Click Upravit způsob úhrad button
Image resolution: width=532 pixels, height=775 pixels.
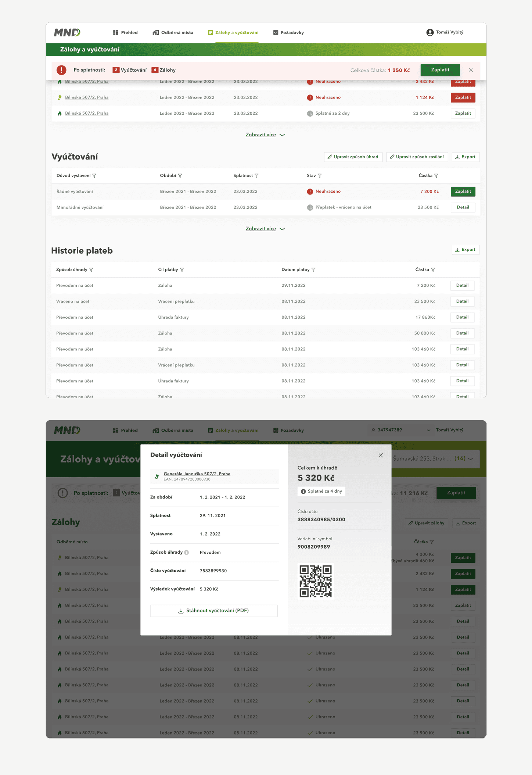coord(353,157)
